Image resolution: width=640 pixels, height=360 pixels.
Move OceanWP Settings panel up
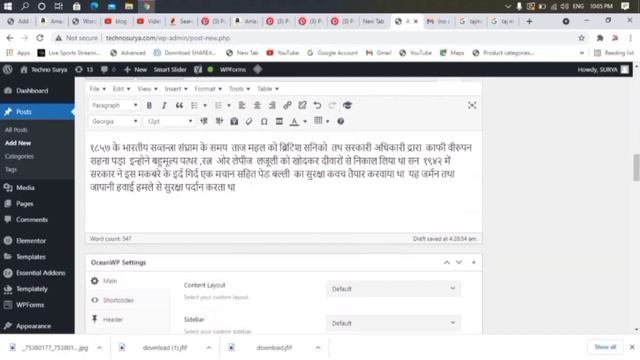tap(447, 262)
